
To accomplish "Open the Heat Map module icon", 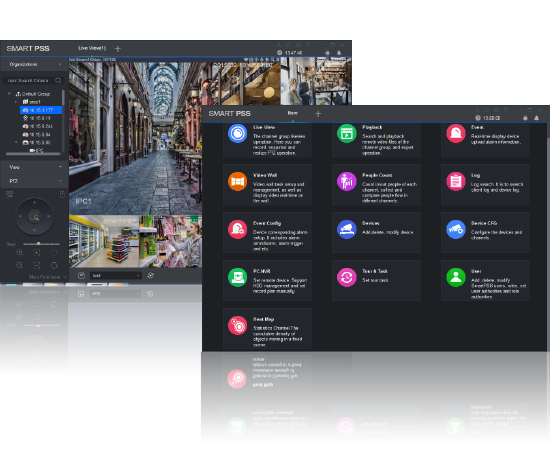I will [x=237, y=325].
